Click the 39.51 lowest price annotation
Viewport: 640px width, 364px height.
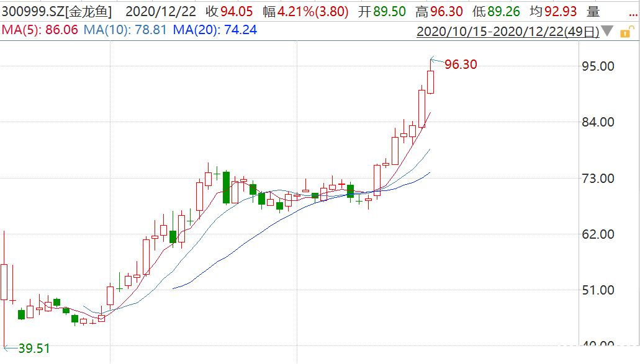[34, 348]
